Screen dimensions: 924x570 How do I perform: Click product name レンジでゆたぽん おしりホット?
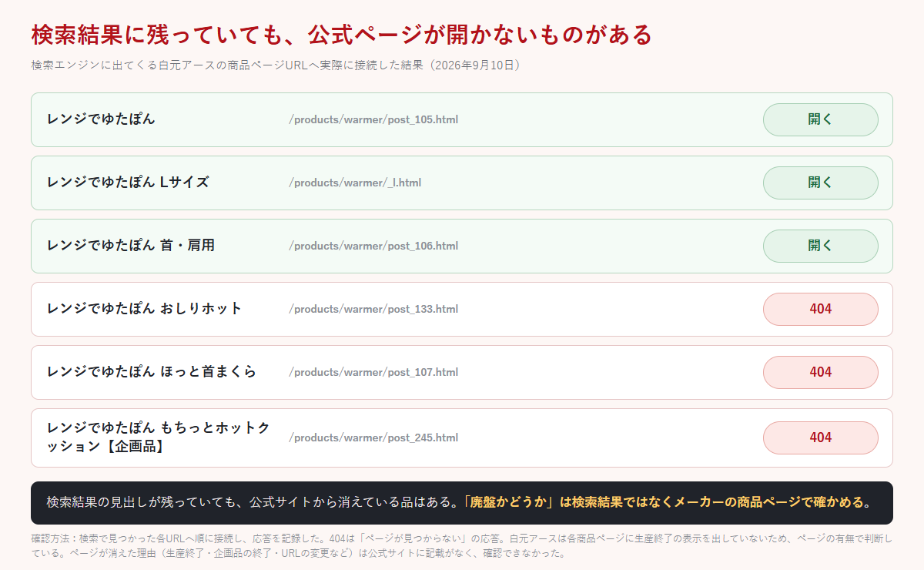coord(144,309)
